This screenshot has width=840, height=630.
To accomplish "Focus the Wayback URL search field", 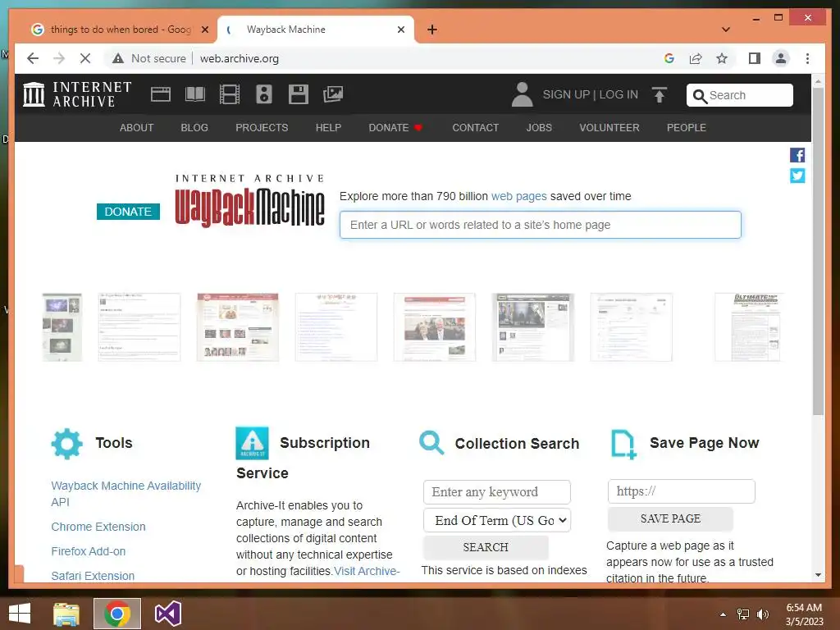I will click(540, 225).
